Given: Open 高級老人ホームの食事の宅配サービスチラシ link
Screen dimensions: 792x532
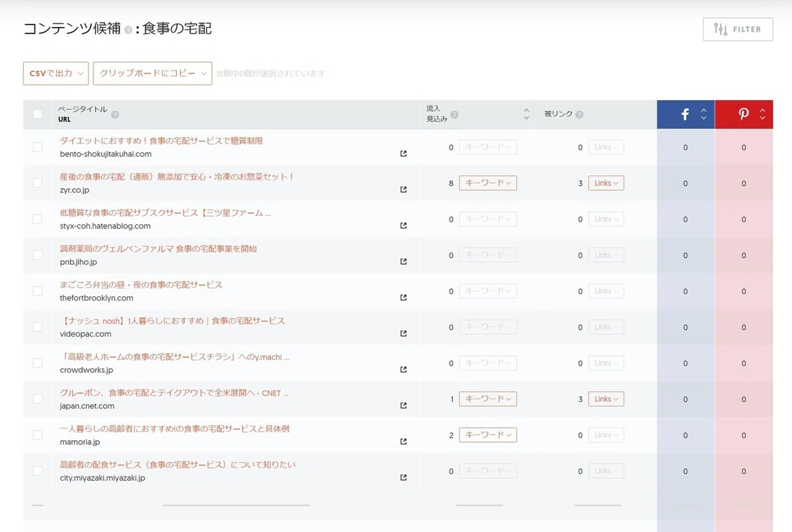Looking at the screenshot, I should click(175, 357).
